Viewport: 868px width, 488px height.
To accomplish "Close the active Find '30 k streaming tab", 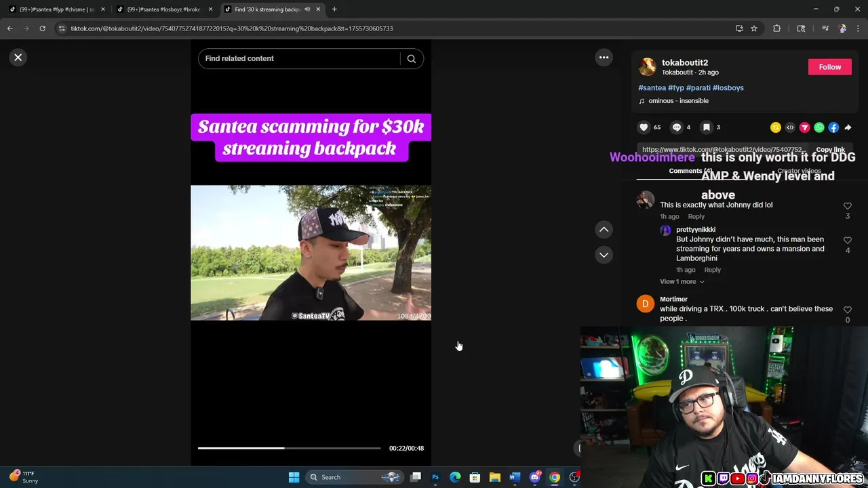I will [317, 9].
